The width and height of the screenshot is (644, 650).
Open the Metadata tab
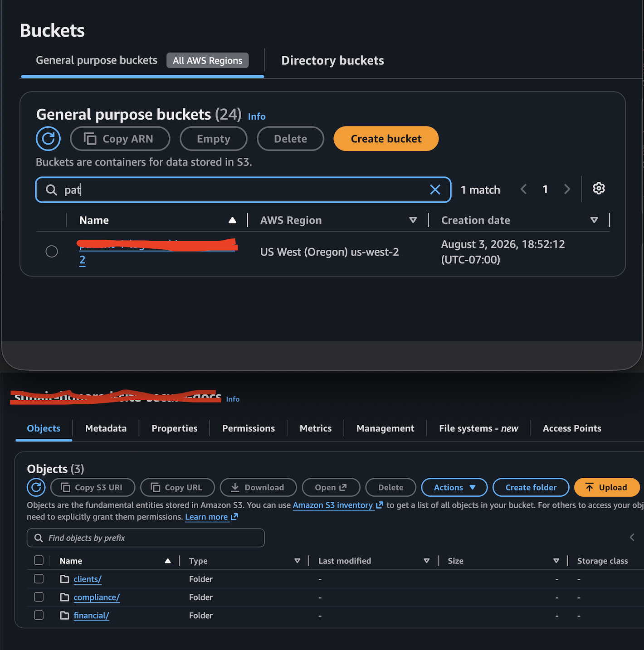coord(106,428)
